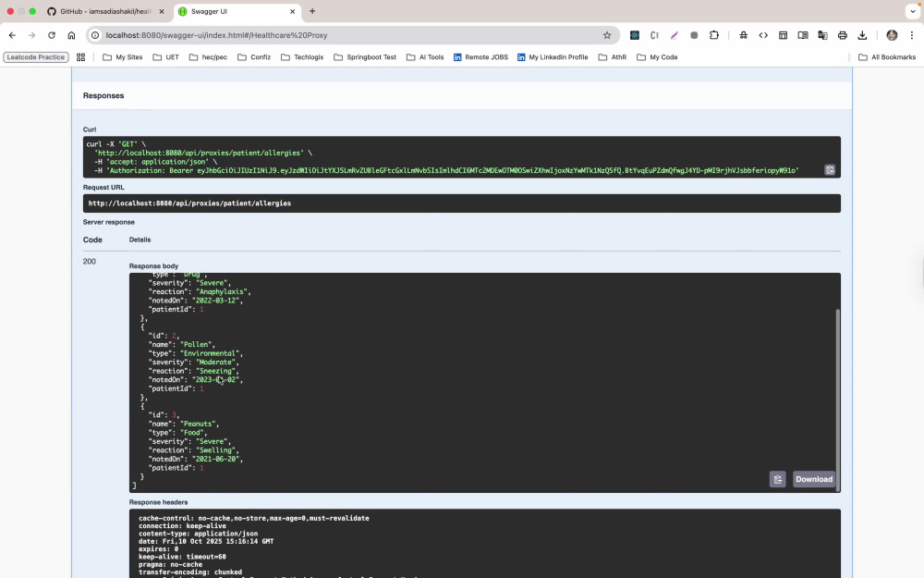Open the apps grid in bookmarks bar
The width and height of the screenshot is (924, 578).
point(80,57)
